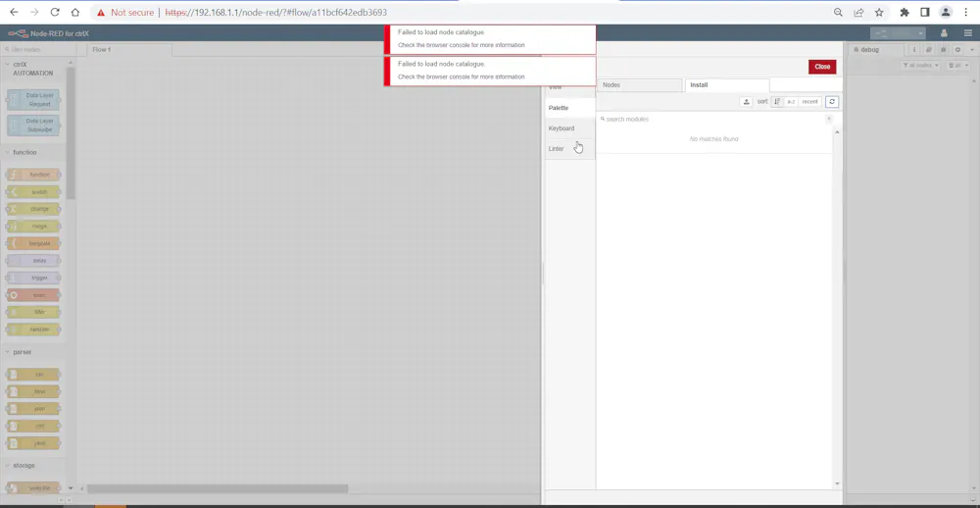This screenshot has width=980, height=508.
Task: Clear the search modules field
Action: coord(829,119)
